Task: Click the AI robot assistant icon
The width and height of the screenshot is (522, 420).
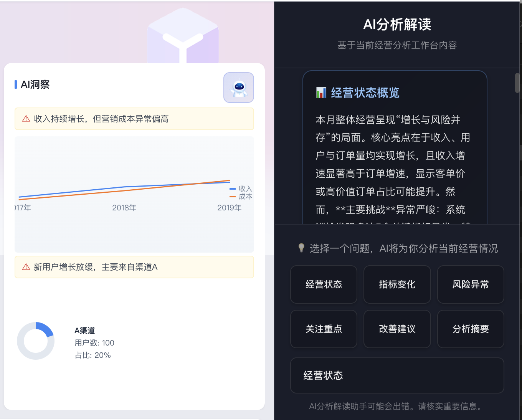Action: (x=238, y=88)
